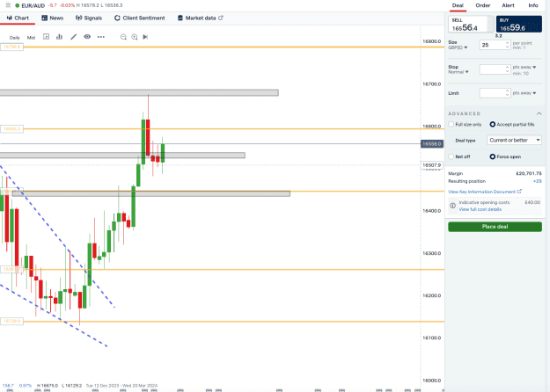550x392 pixels.
Task: Select the Full size only radio button
Action: [451, 124]
